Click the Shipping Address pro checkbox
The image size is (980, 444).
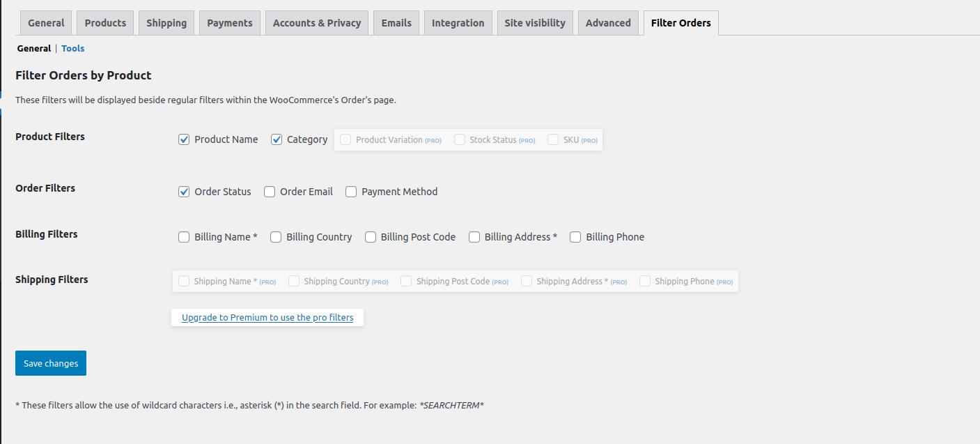[x=527, y=281]
